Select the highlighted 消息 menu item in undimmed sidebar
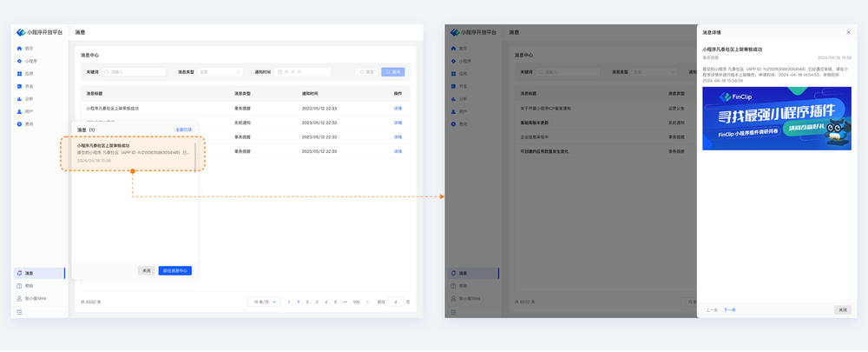This screenshot has width=868, height=352. pos(39,273)
